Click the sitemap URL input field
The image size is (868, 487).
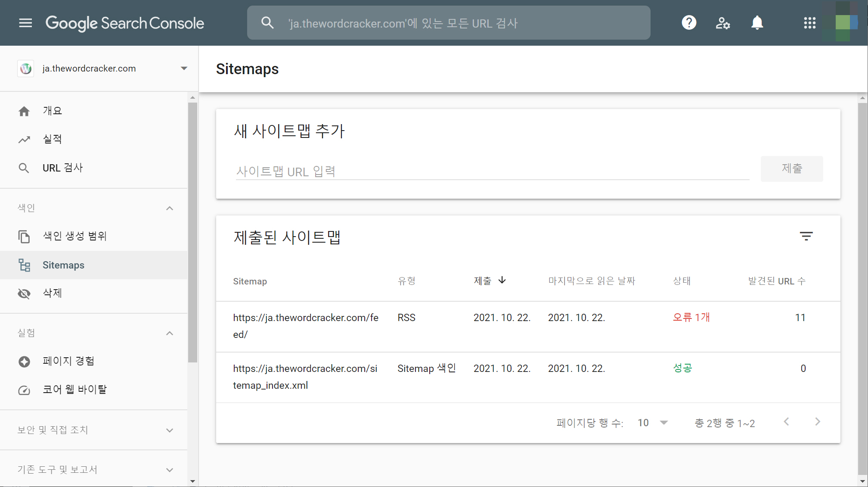tap(492, 172)
